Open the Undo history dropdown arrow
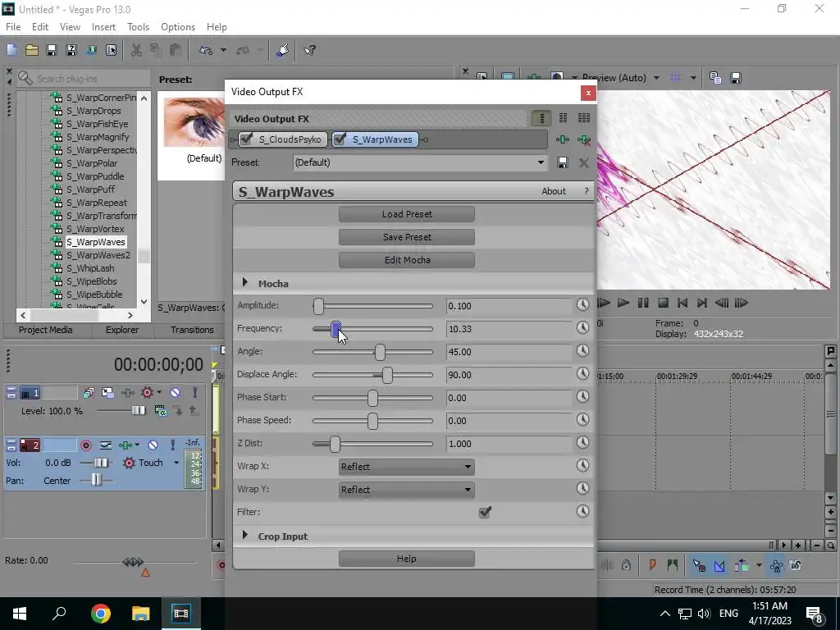 (x=223, y=50)
